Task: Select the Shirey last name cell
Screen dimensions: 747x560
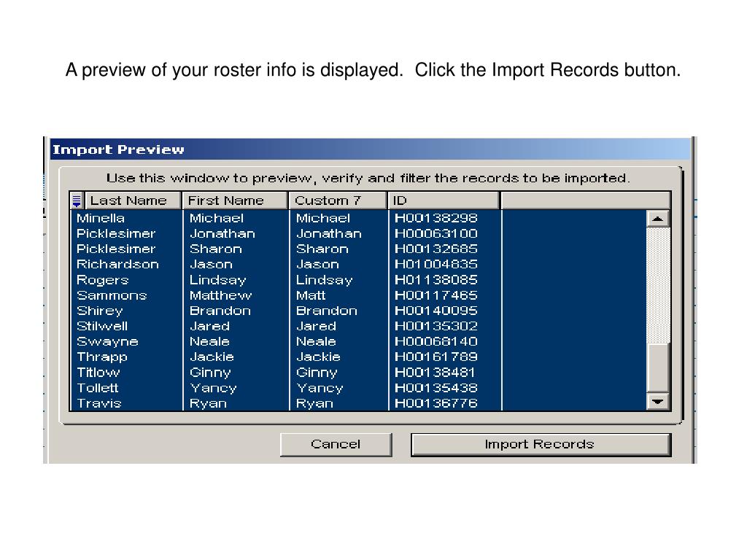Action: coord(99,311)
